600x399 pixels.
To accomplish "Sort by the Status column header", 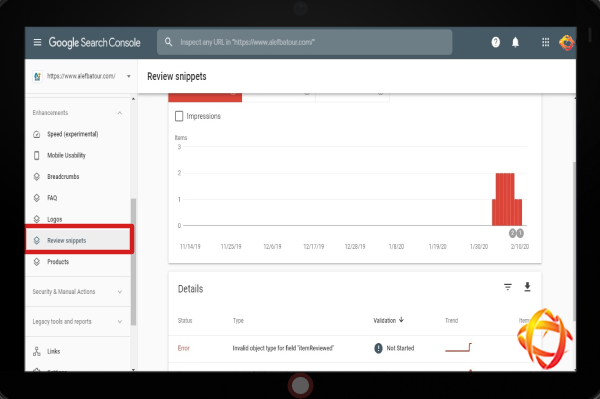I will click(185, 321).
